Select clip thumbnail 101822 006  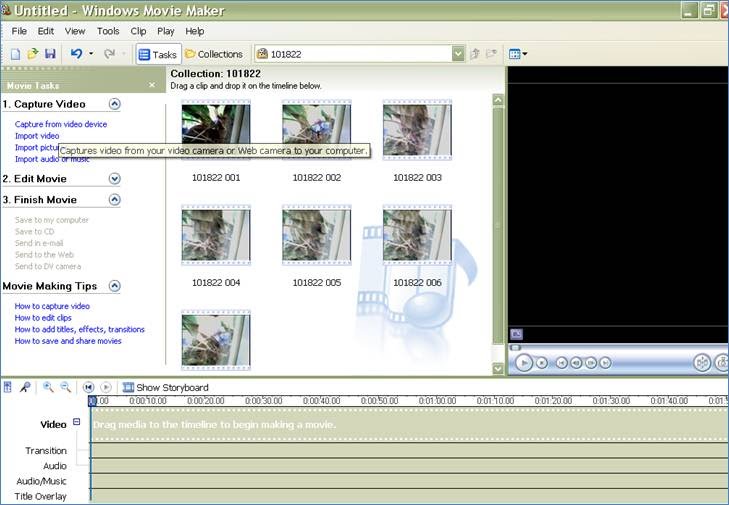(x=417, y=235)
